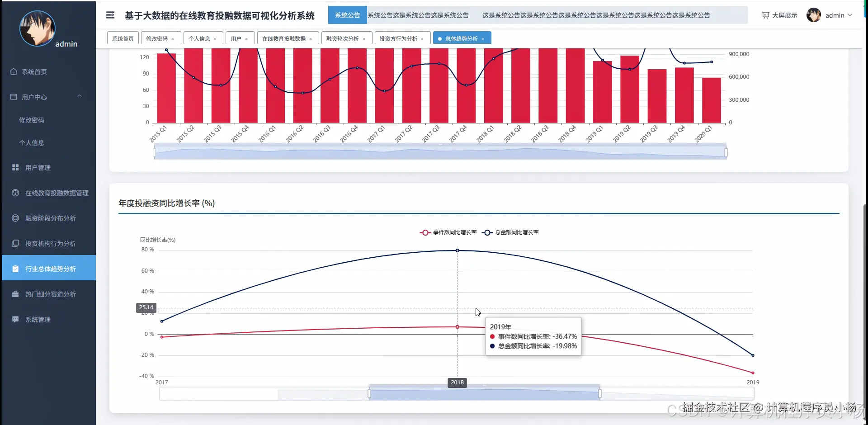Screen dimensions: 868x425
Task: Close the 用户 tab
Action: (246, 39)
